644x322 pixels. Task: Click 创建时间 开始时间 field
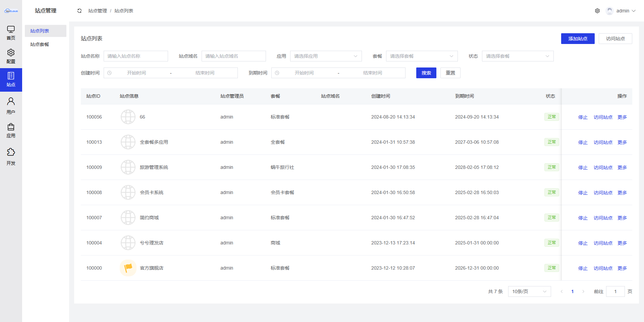click(x=137, y=73)
